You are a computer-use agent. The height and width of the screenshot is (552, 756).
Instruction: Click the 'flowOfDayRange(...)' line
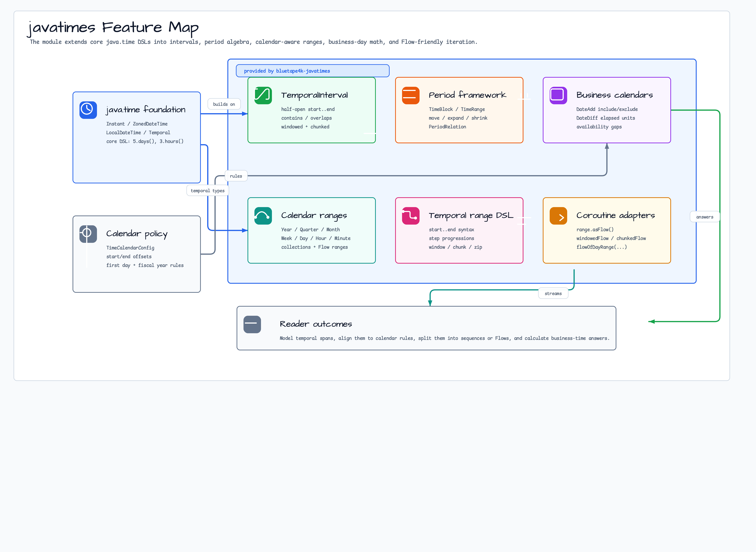point(602,247)
